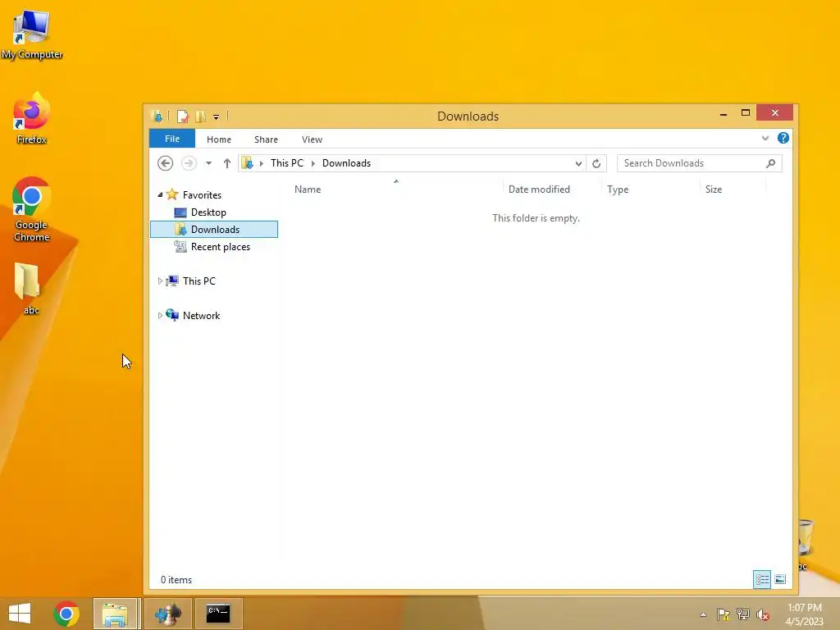
Task: Expand the ribbon with the chevron
Action: 765,138
